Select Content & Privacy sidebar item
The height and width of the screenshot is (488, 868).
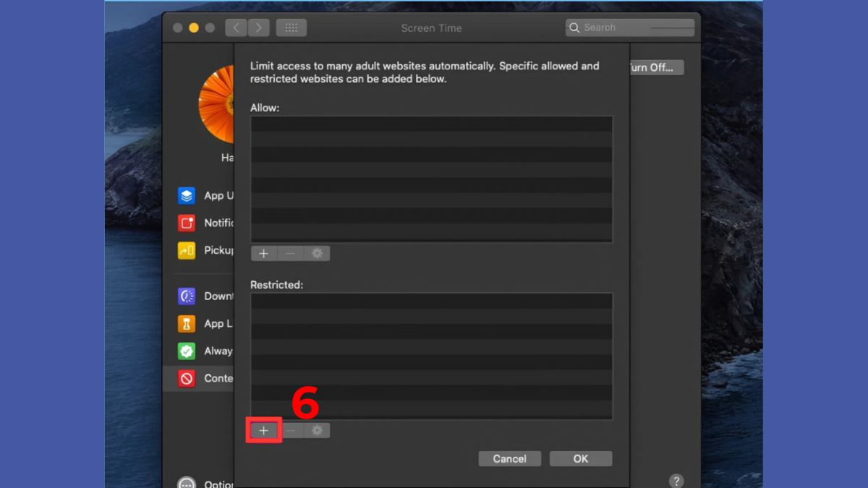coord(199,378)
